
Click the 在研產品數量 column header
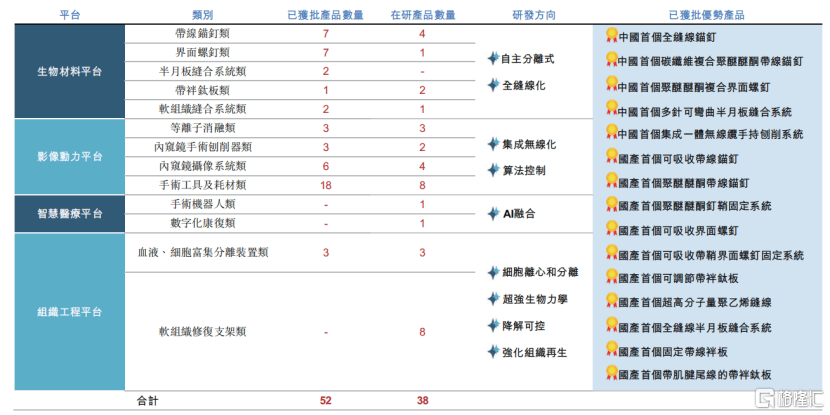(x=422, y=16)
